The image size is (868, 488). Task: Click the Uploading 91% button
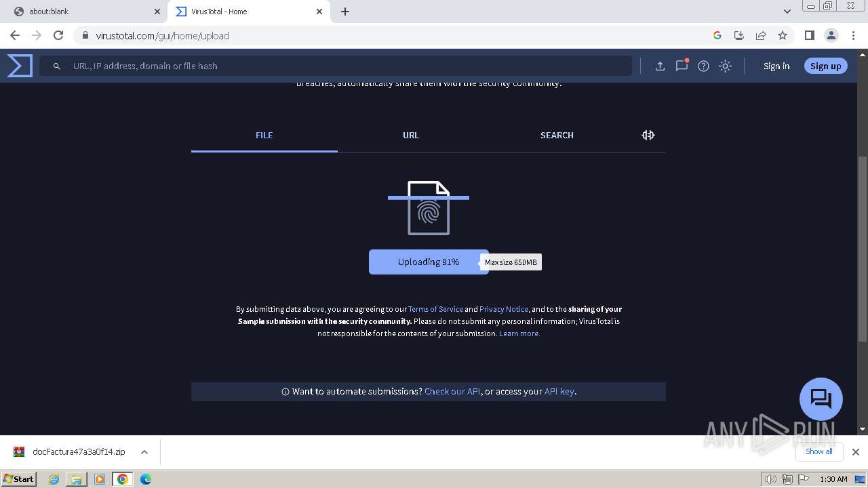(x=429, y=262)
